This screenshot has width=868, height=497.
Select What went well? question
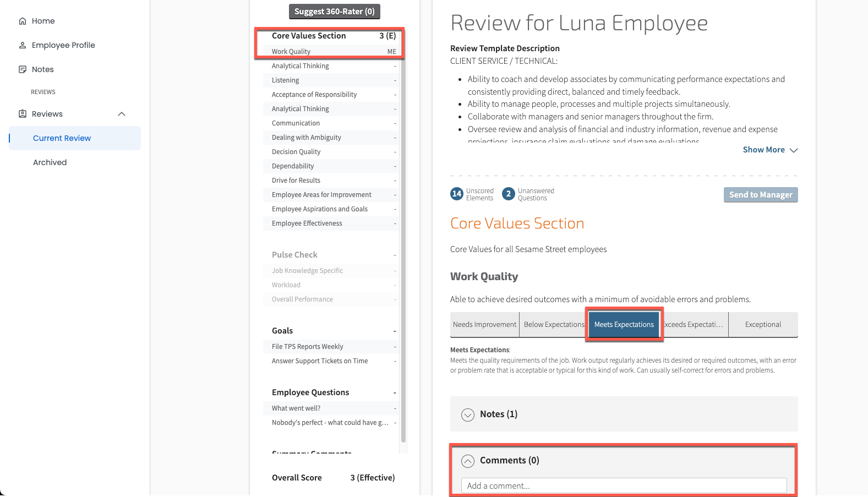330,408
